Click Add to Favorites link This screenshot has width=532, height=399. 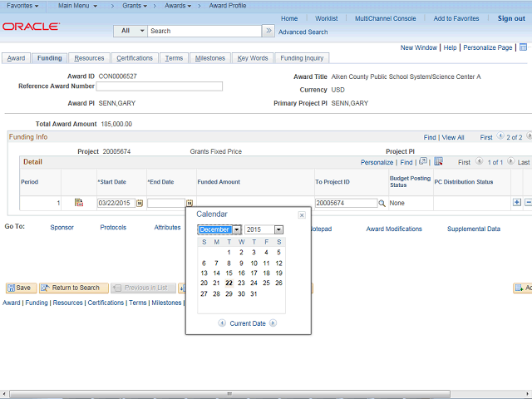tap(456, 18)
